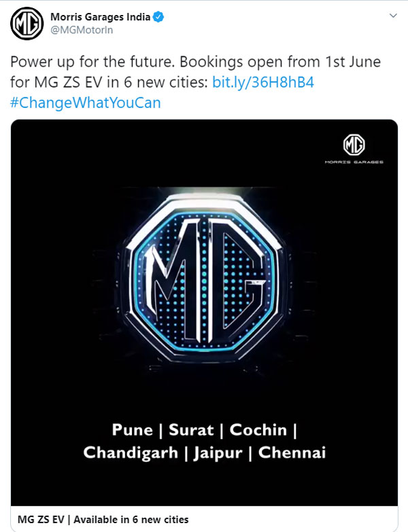Click the @MGMotorIn handle
This screenshot has height=532, width=408.
[77, 31]
